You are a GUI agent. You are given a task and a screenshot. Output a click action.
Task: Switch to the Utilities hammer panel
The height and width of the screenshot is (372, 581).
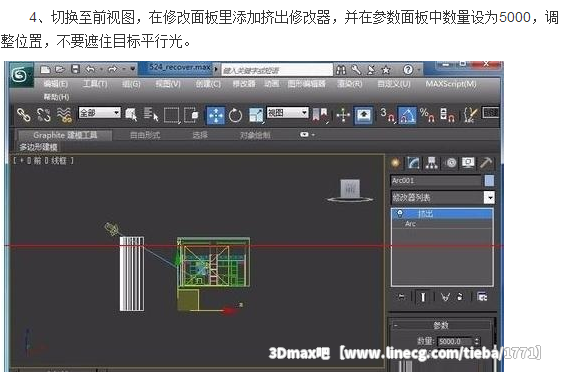pyautogui.click(x=486, y=163)
